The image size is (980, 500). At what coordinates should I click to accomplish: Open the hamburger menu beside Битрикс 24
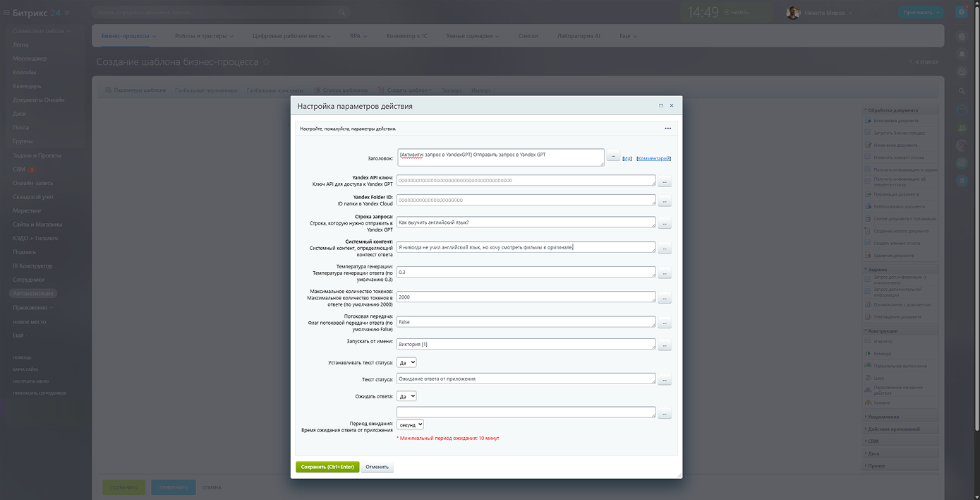(x=6, y=12)
